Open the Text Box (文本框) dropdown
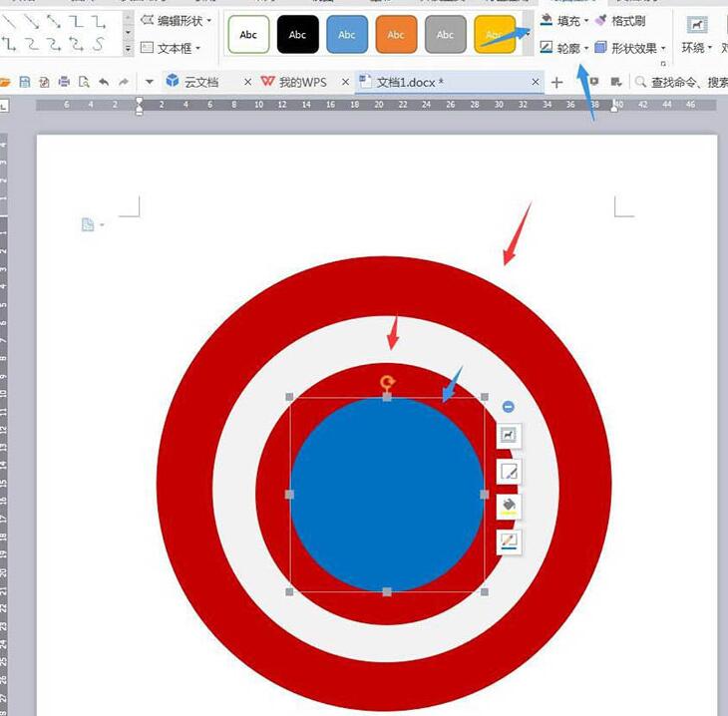 [x=171, y=48]
